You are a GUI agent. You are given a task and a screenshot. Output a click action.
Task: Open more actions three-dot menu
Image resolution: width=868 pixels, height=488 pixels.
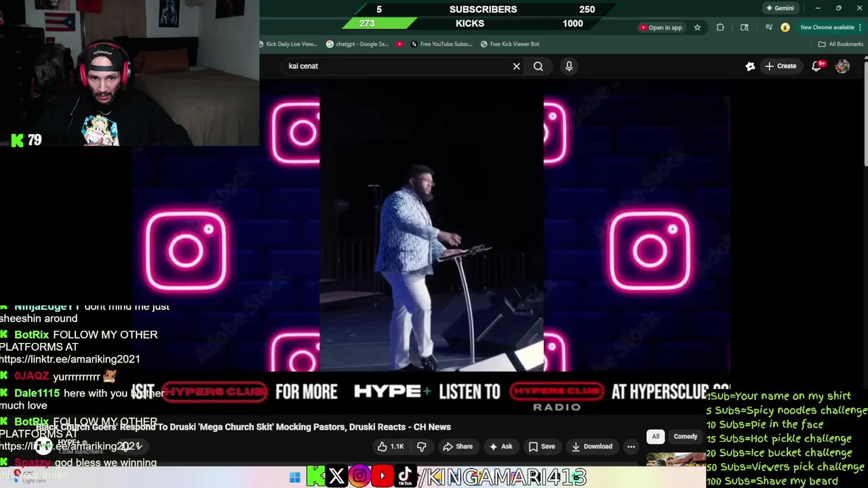tap(631, 447)
